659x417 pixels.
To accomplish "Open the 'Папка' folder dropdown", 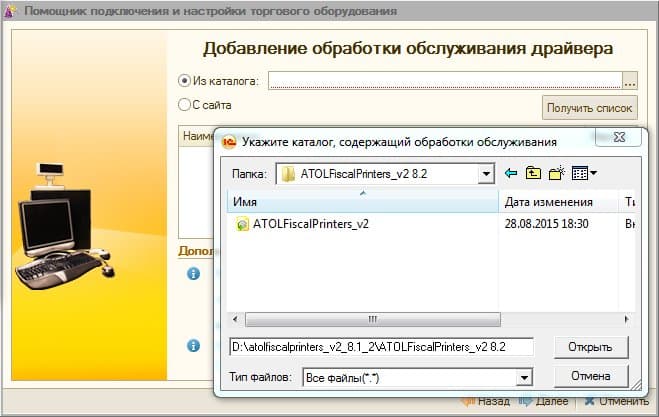I will click(x=486, y=174).
